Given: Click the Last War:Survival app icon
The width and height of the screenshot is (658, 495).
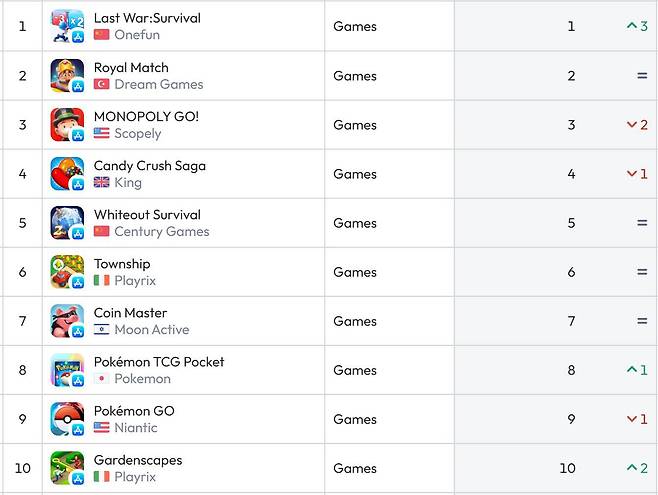Looking at the screenshot, I should (x=67, y=26).
